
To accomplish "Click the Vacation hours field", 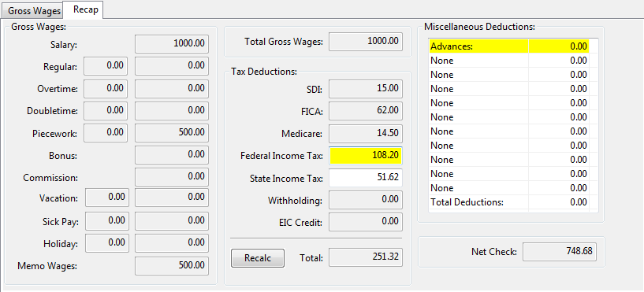I will [x=107, y=198].
